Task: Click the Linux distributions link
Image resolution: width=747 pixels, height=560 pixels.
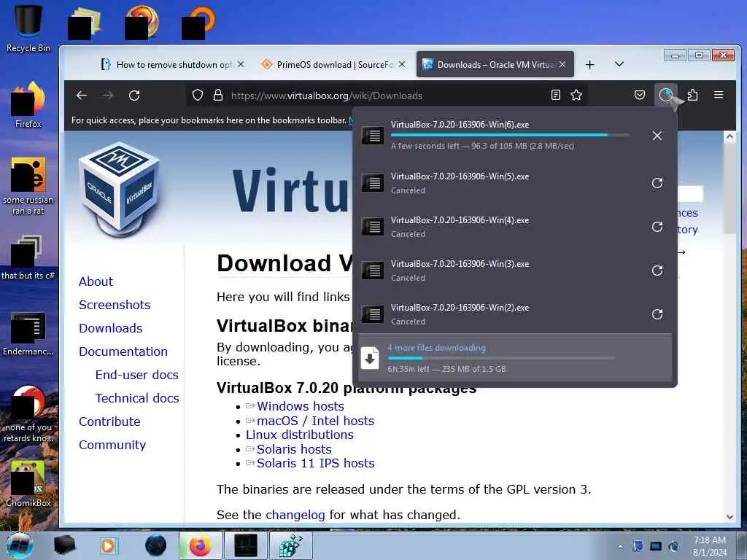Action: 300,435
